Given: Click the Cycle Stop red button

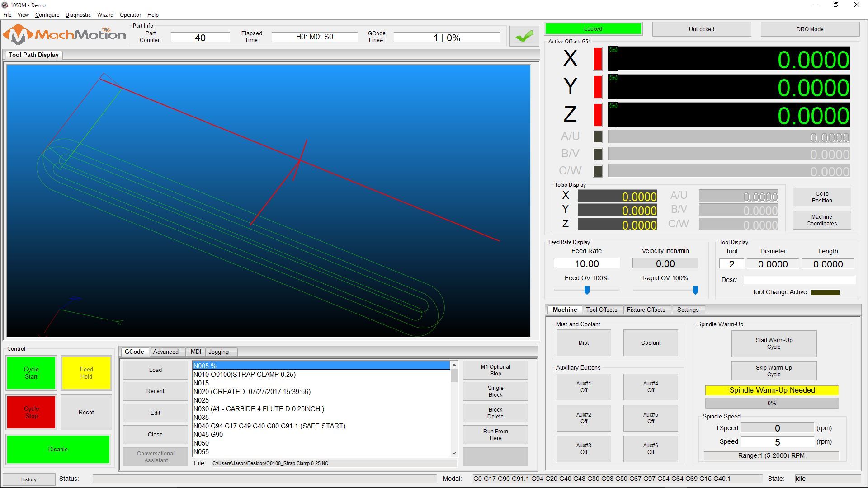Looking at the screenshot, I should point(32,413).
